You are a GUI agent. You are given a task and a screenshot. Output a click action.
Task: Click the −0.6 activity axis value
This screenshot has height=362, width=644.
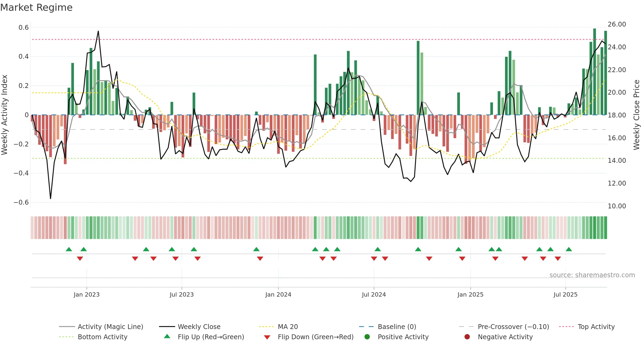21,202
